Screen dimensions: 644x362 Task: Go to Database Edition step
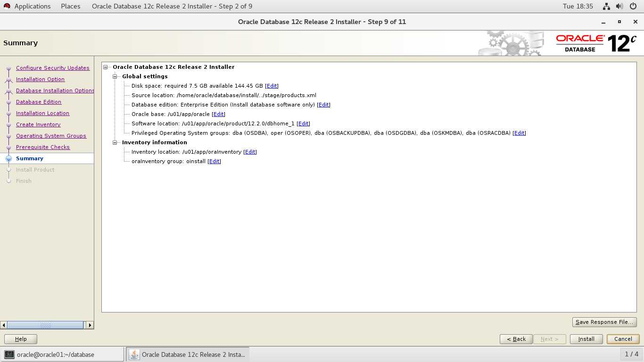point(39,102)
